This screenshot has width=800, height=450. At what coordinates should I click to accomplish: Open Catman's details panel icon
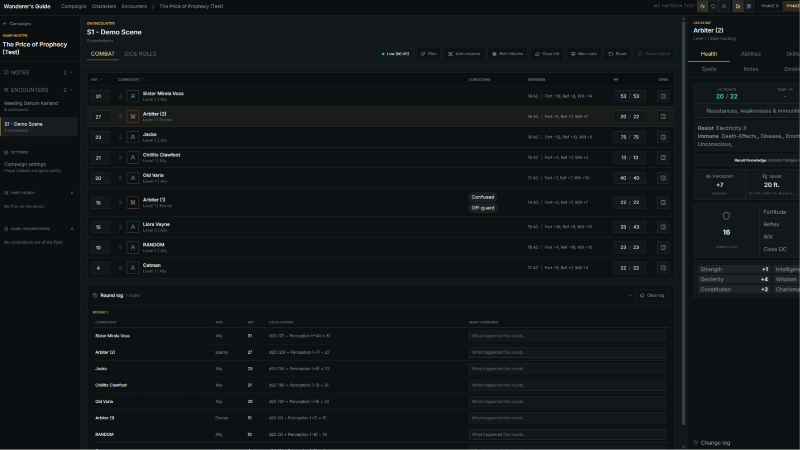point(663,268)
